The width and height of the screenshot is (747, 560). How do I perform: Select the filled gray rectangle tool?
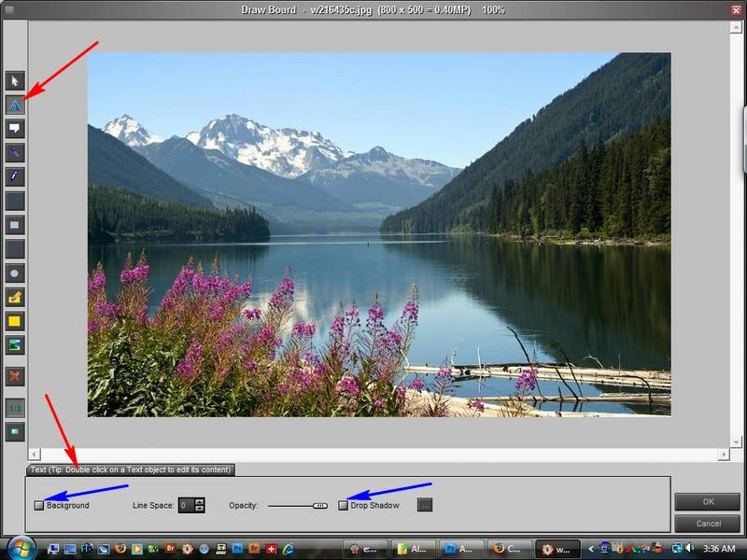tap(15, 225)
